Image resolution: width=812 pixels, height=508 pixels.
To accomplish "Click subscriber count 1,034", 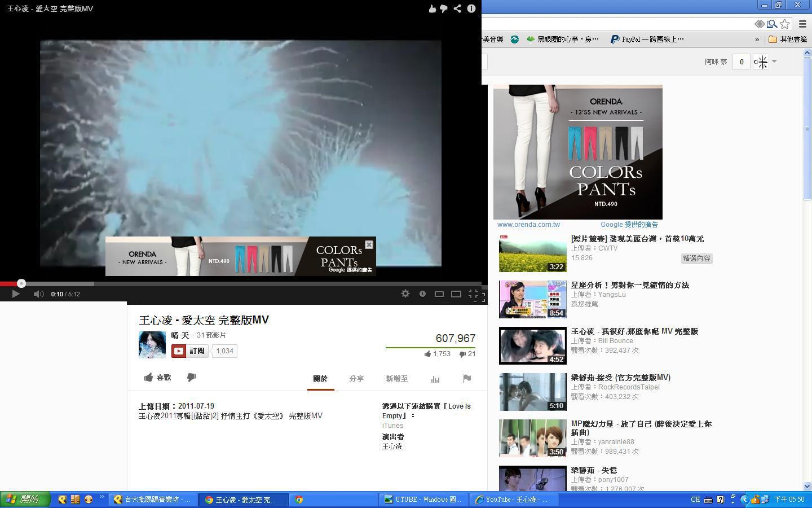I will click(x=224, y=351).
